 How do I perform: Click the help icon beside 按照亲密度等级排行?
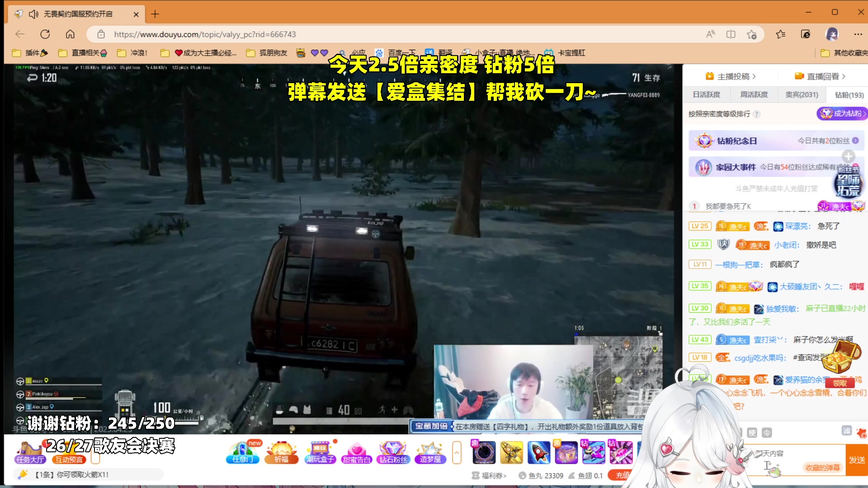[x=757, y=114]
